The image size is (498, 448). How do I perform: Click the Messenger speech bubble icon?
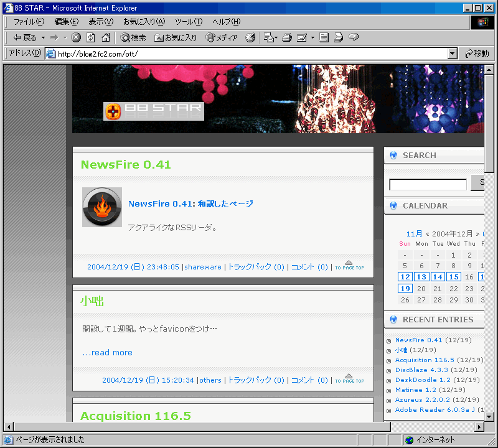pyautogui.click(x=354, y=37)
